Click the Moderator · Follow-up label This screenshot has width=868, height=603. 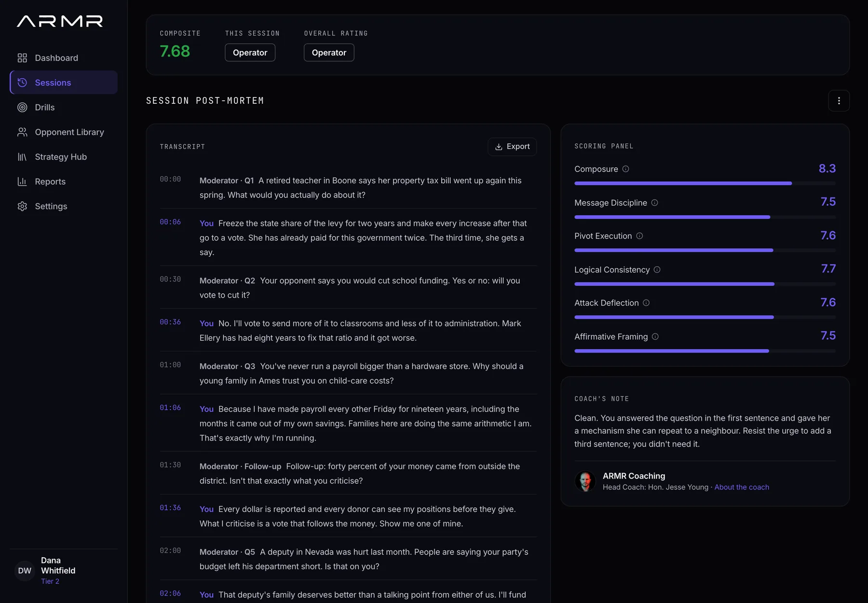tap(240, 466)
